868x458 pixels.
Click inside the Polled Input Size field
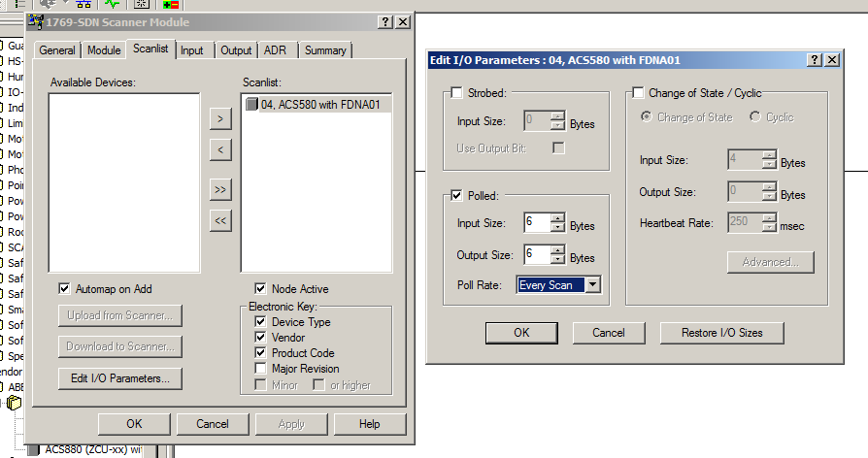point(536,223)
